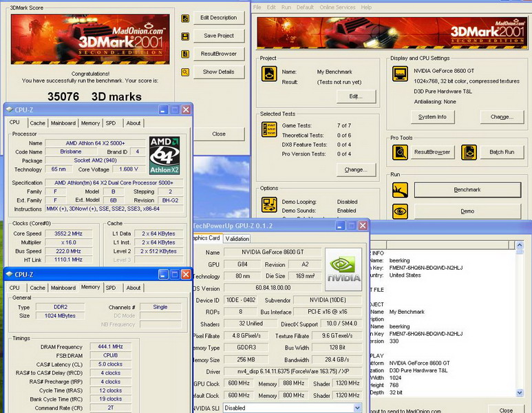Click the Show Details button
This screenshot has width=532, height=413.
tap(219, 72)
